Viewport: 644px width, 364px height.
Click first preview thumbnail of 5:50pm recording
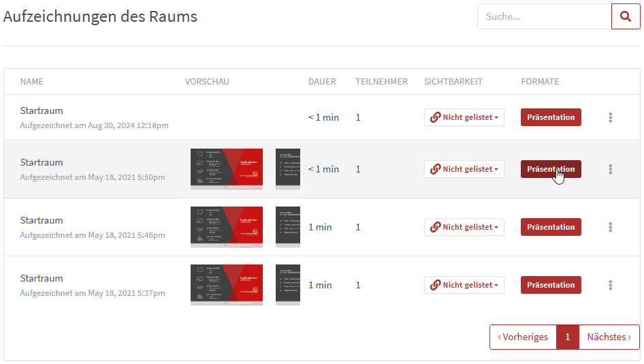click(227, 169)
